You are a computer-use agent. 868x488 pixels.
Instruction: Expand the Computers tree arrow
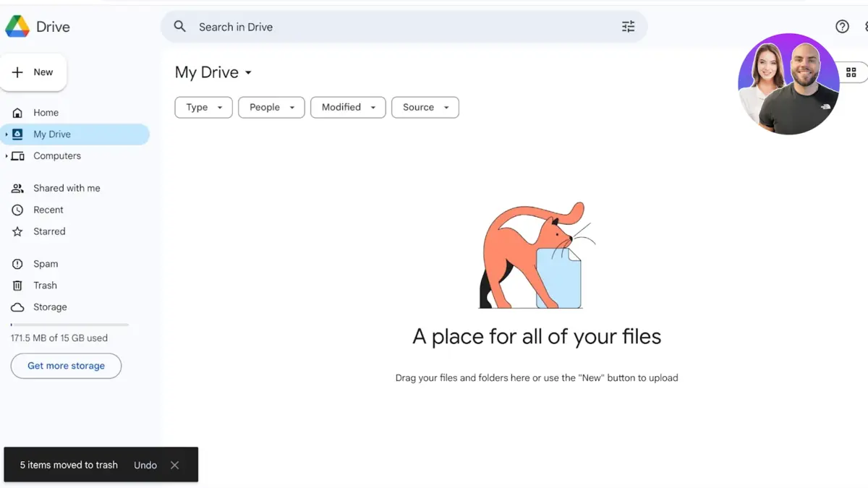click(x=7, y=156)
